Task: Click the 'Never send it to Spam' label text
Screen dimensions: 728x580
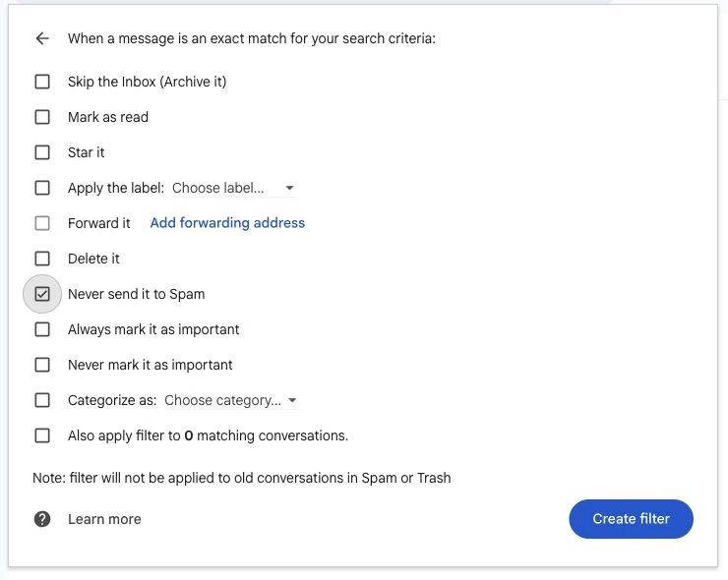Action: coord(136,294)
